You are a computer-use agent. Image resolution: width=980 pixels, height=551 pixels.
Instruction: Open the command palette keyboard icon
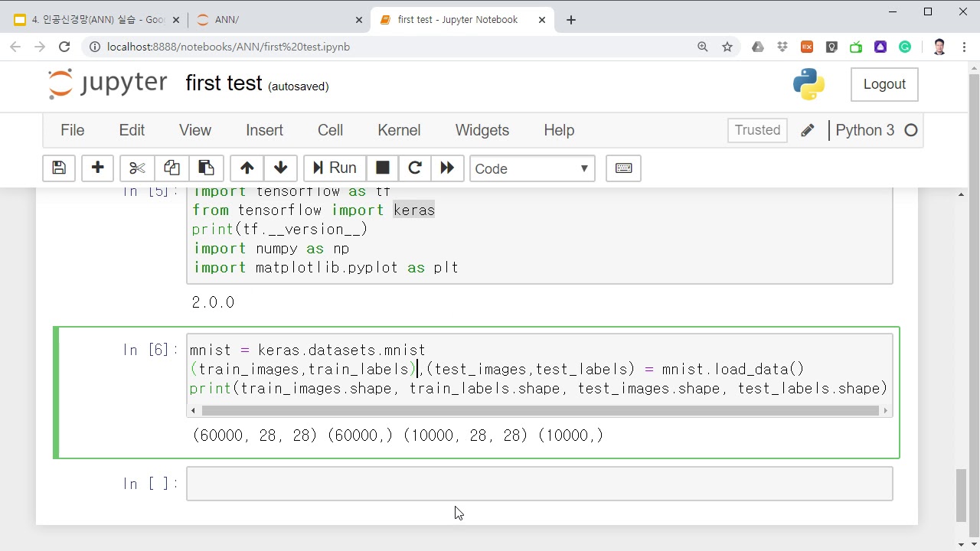tap(623, 168)
